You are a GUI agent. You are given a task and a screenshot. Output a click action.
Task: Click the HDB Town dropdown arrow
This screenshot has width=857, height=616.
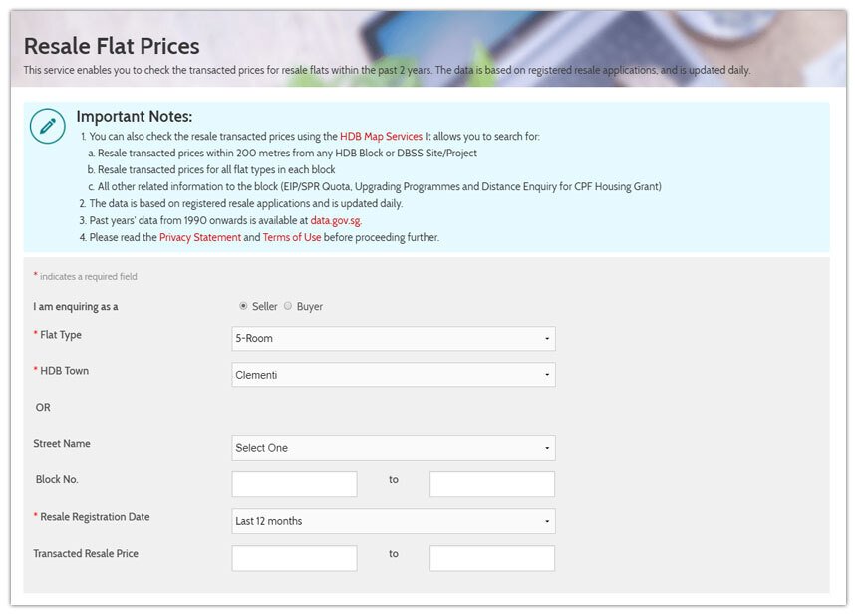click(547, 375)
